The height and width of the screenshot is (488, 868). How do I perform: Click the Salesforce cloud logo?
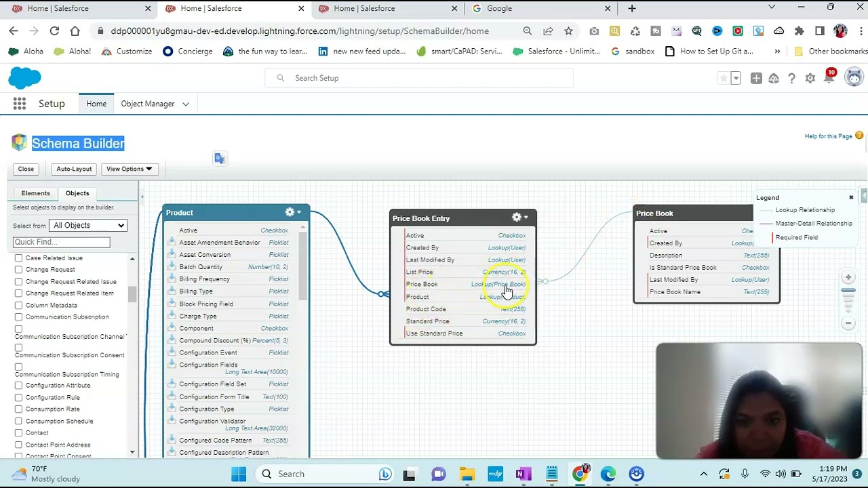click(x=25, y=78)
